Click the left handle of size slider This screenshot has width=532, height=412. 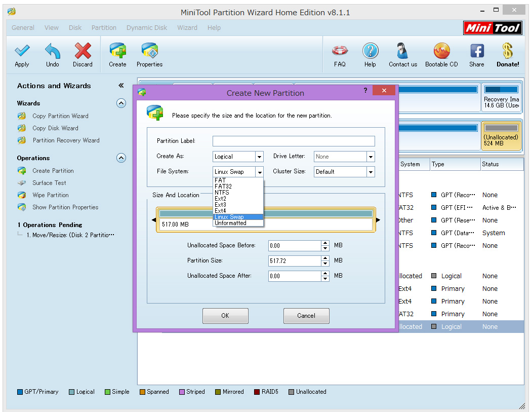tap(154, 220)
